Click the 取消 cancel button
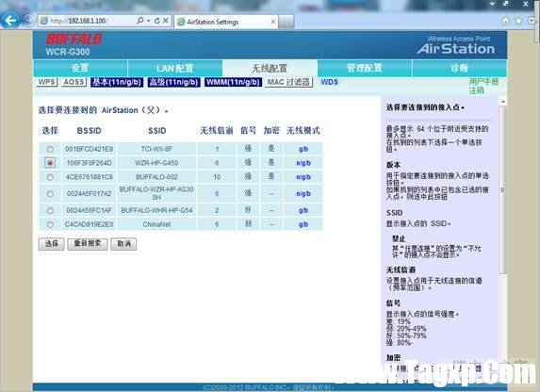The image size is (540, 392). pyautogui.click(x=123, y=244)
